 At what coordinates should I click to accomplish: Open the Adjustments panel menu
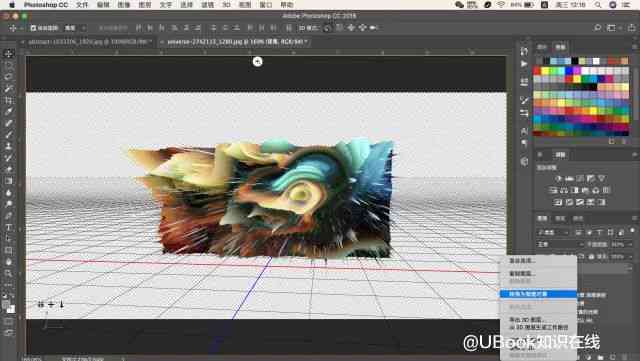(x=634, y=155)
